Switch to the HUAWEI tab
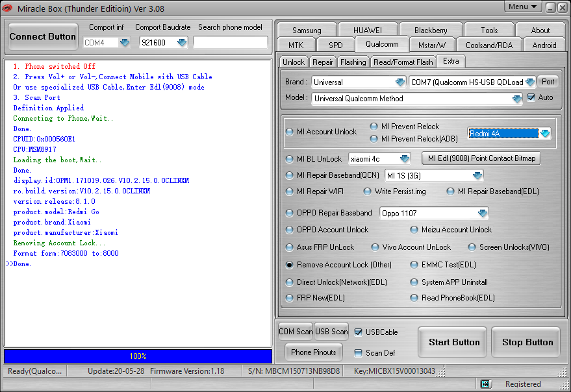 pyautogui.click(x=368, y=31)
